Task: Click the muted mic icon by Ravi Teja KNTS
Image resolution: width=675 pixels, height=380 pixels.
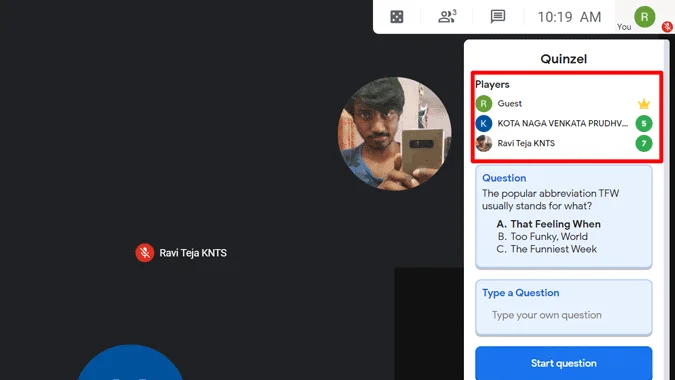Action: click(x=145, y=253)
